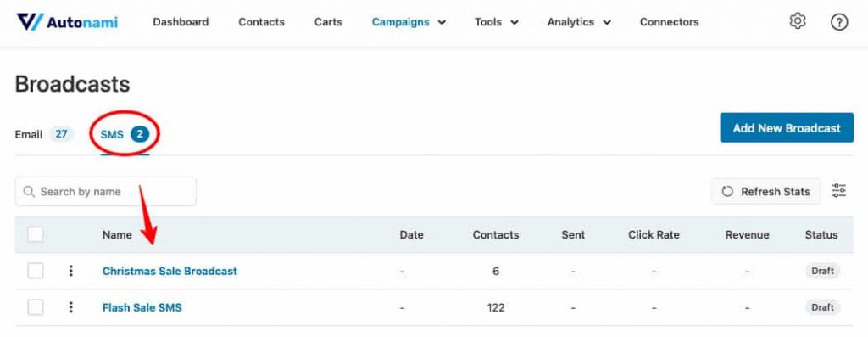868x337 pixels.
Task: Click Add New Broadcast button
Action: [787, 128]
